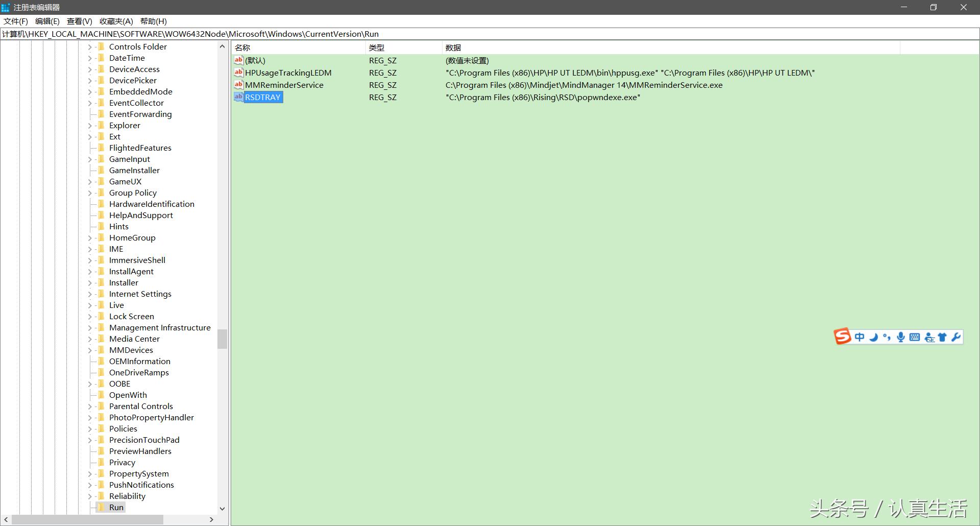Select the (默认) value name

(x=255, y=60)
